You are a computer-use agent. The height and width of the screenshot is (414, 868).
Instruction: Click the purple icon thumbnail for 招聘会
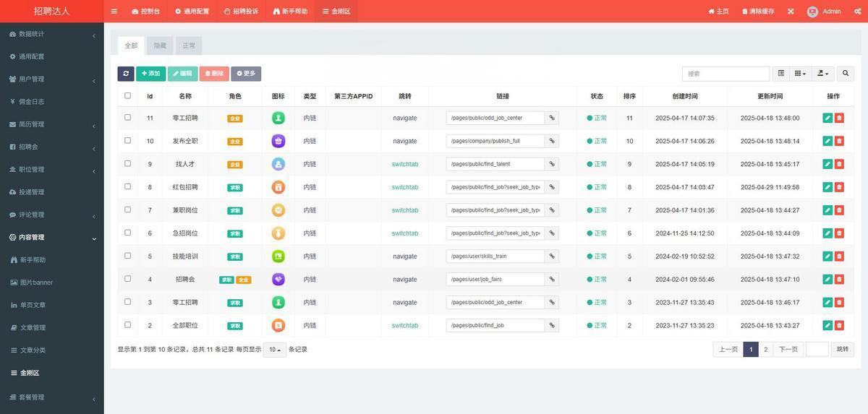278,280
